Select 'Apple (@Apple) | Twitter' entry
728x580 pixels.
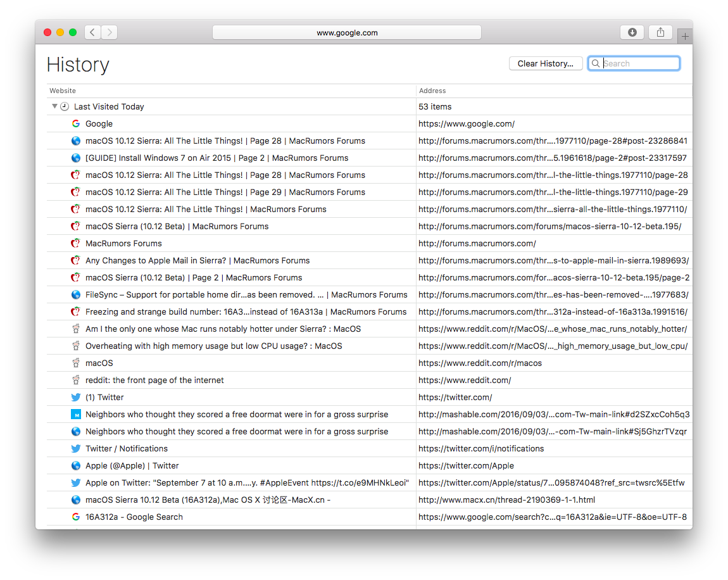point(369,466)
